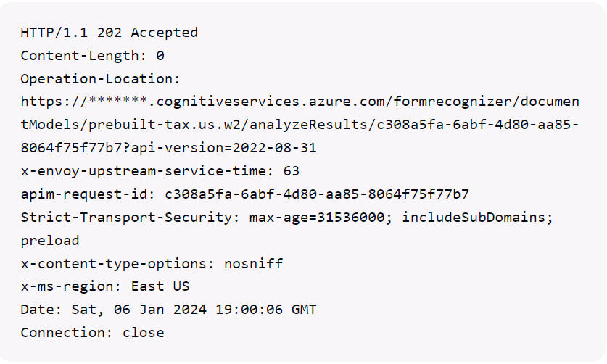Click the word Accepted in status line
Screen dimensions: 607x364
[164, 33]
